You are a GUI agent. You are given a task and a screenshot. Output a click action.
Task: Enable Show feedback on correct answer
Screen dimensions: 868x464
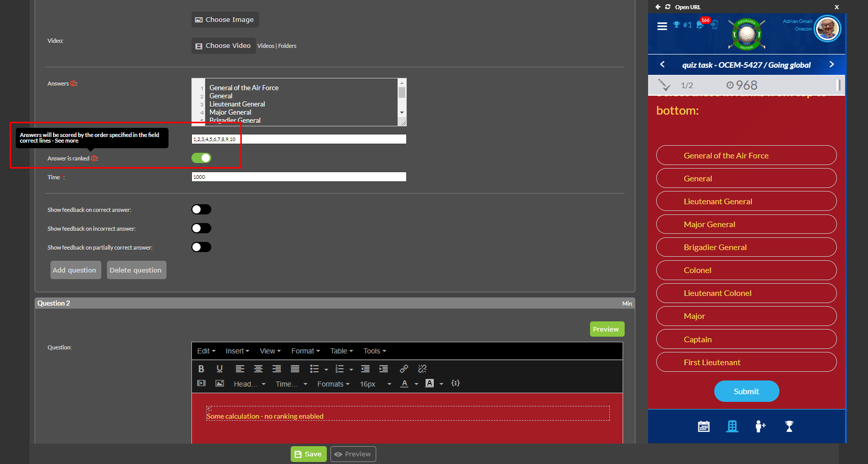tap(201, 209)
